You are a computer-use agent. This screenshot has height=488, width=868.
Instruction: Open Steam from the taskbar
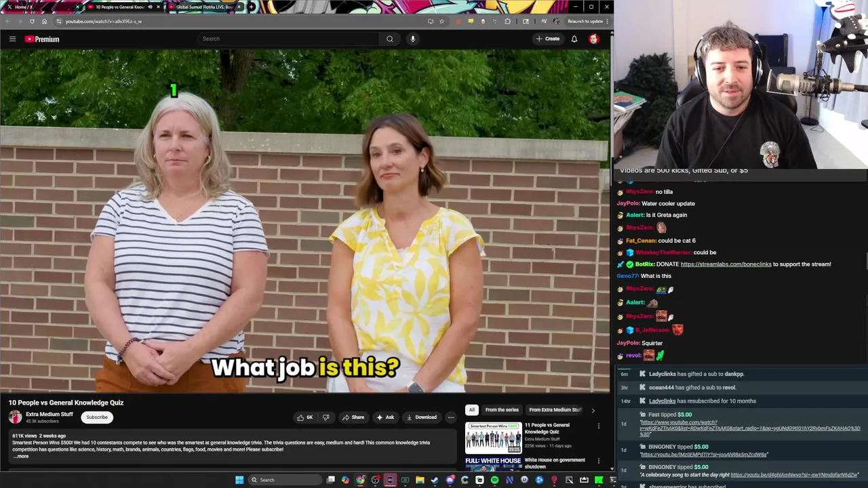pos(435,480)
